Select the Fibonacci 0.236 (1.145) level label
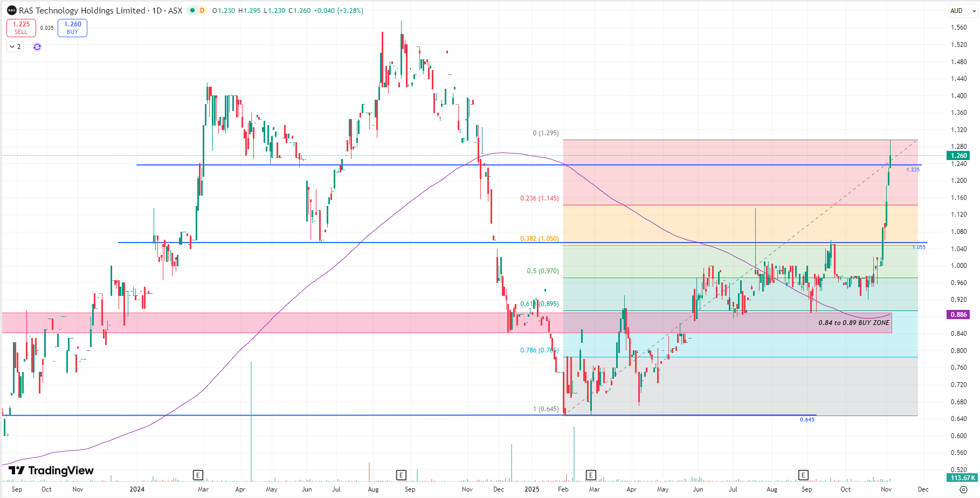 tap(539, 198)
